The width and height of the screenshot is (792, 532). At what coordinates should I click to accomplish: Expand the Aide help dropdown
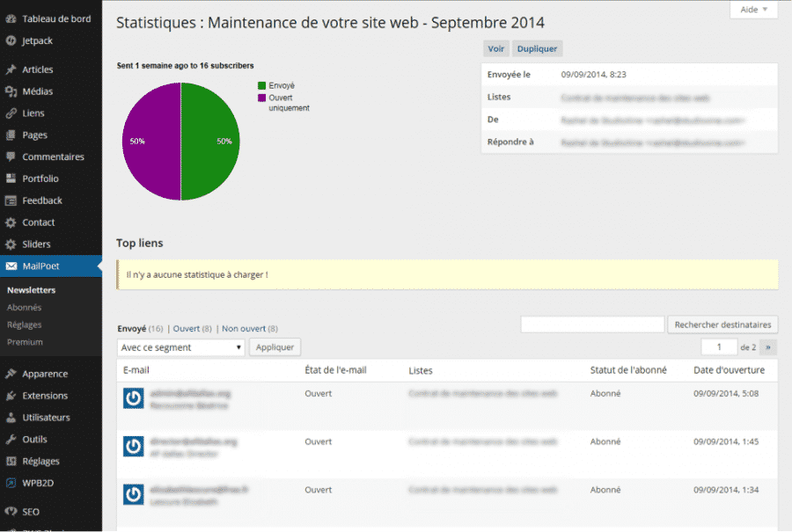coord(753,10)
